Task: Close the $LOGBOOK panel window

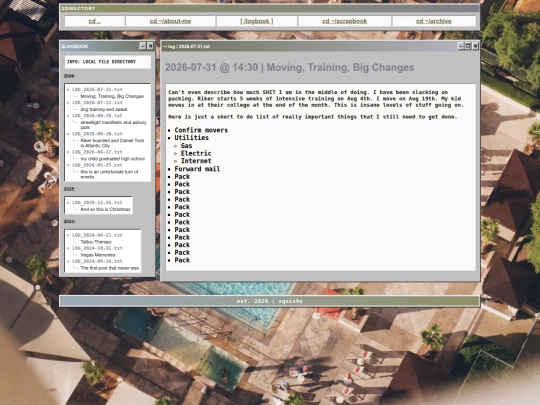Action: click(x=150, y=46)
